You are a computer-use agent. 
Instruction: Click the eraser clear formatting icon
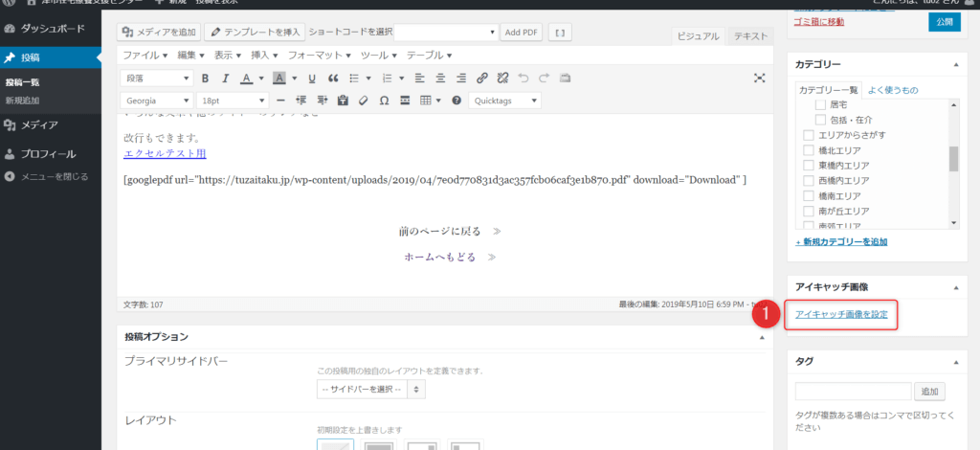(x=363, y=101)
